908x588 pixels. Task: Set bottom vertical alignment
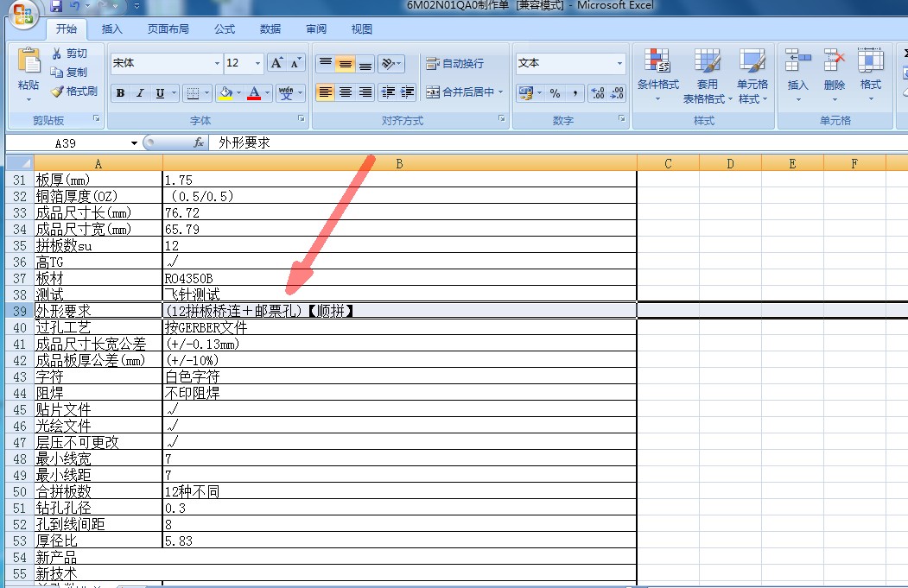pos(365,63)
